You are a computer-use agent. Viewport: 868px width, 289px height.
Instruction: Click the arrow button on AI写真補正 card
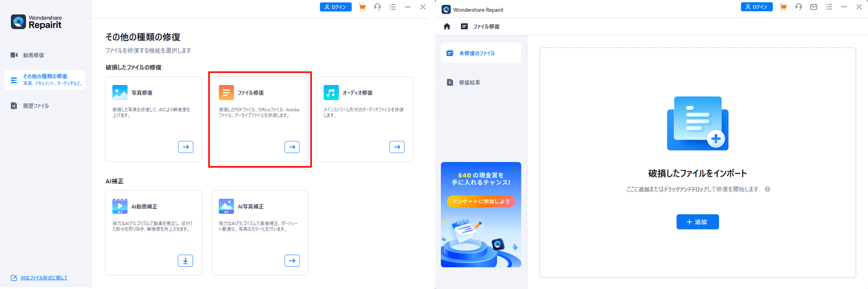[292, 261]
